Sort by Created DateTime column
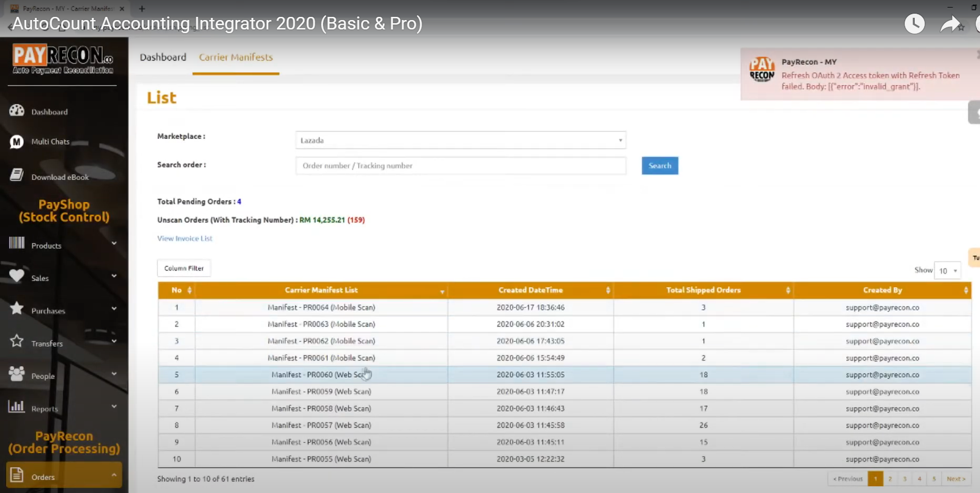This screenshot has height=493, width=980. [x=608, y=290]
